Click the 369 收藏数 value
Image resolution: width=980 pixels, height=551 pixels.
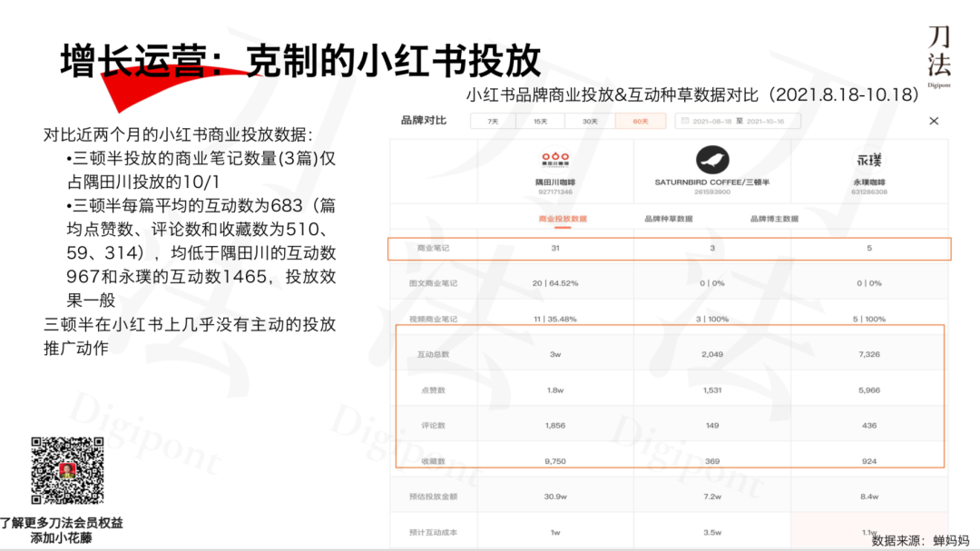pos(712,461)
